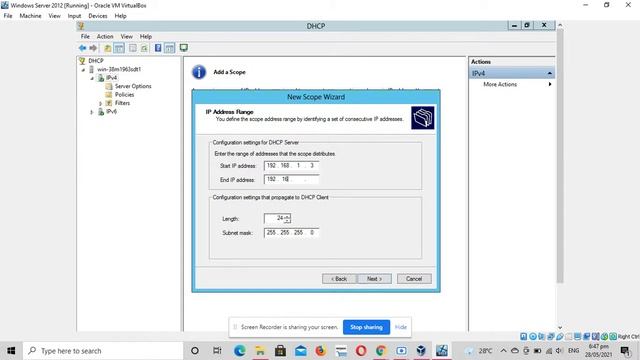
Task: Open File Explorer from taskbar
Action: pyautogui.click(x=260, y=351)
